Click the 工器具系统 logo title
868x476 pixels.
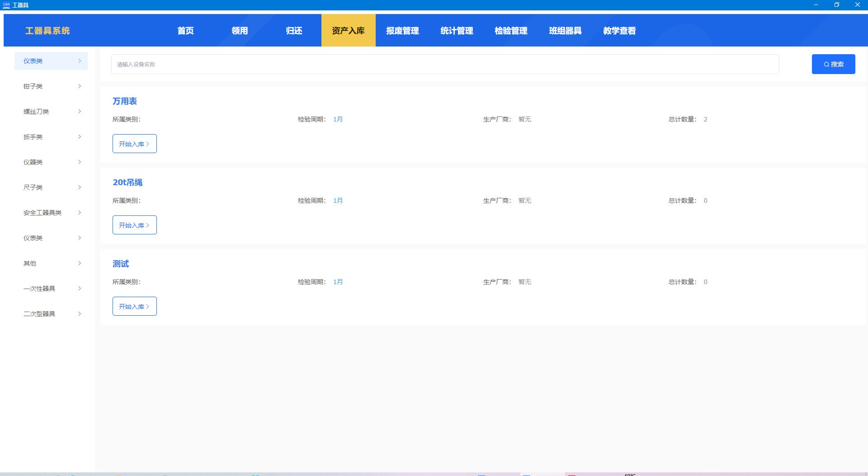click(47, 31)
